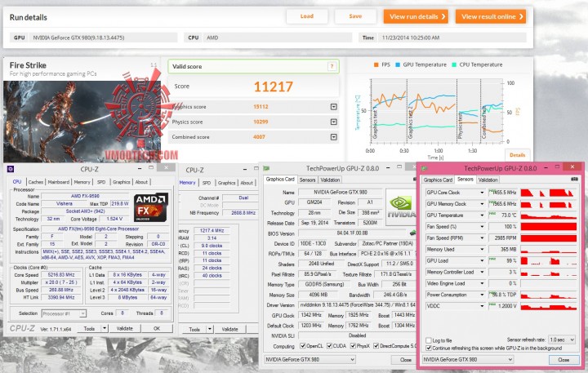The height and width of the screenshot is (373, 588).
Task: Open the Power Consumption sensor dropdown
Action: click(x=482, y=295)
